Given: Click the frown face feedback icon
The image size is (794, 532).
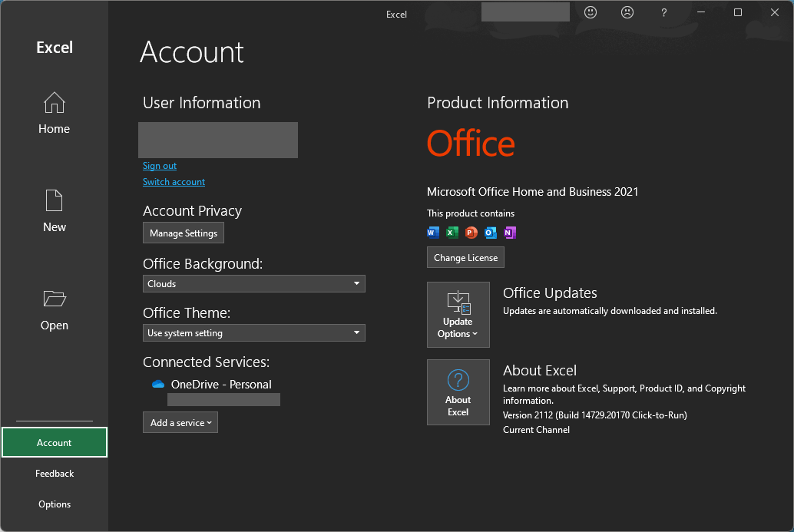Looking at the screenshot, I should [627, 12].
